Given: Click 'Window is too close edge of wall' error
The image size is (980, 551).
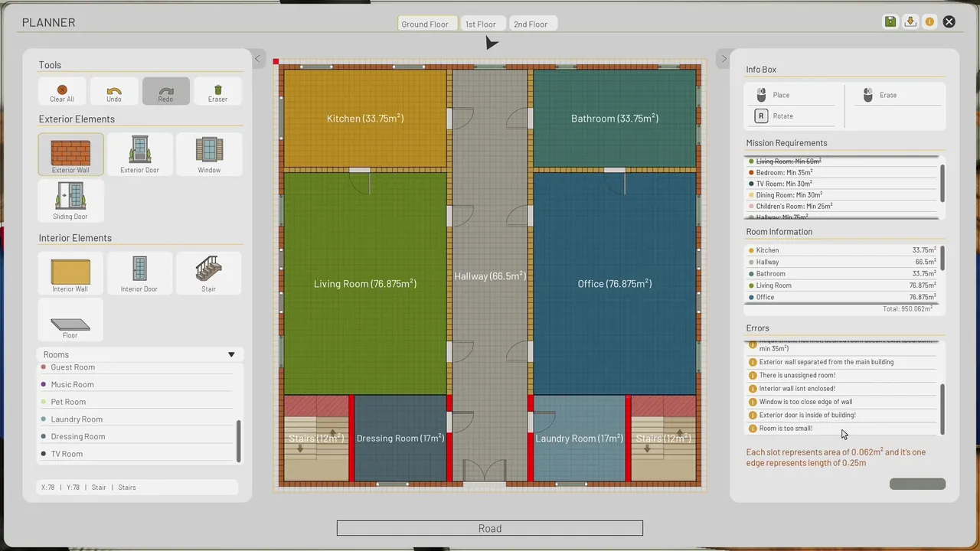Looking at the screenshot, I should (842, 402).
